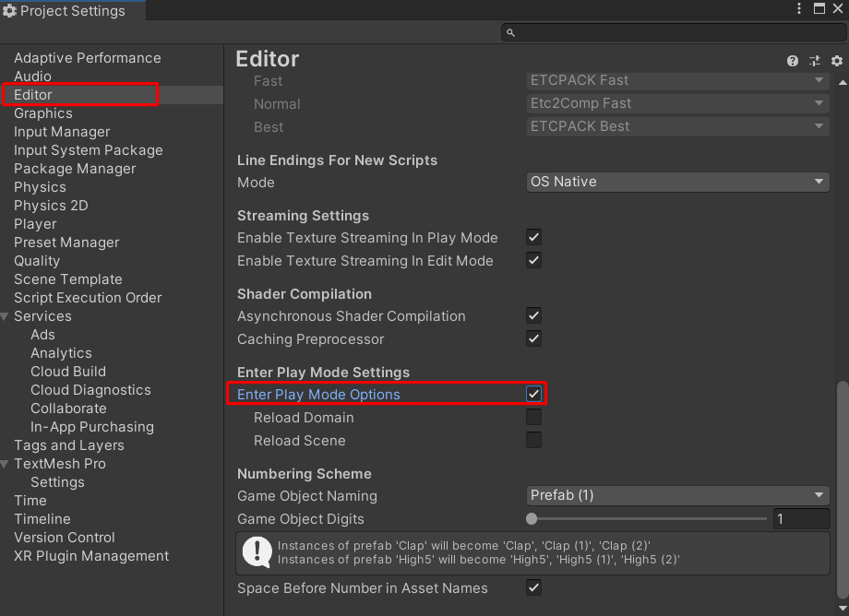Click the warning icon beside prefab naming notice

pos(256,552)
